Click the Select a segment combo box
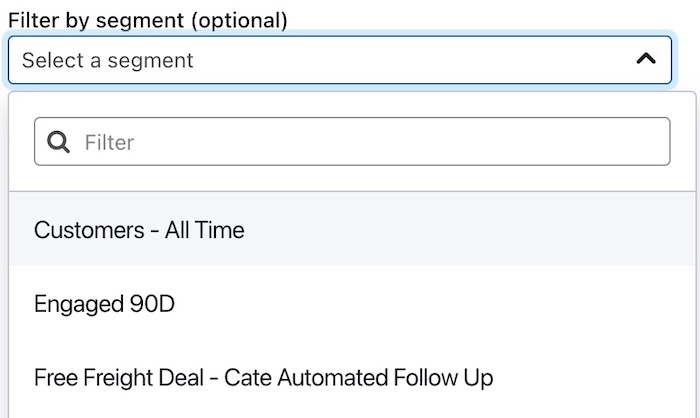This screenshot has width=700, height=418. (340, 60)
